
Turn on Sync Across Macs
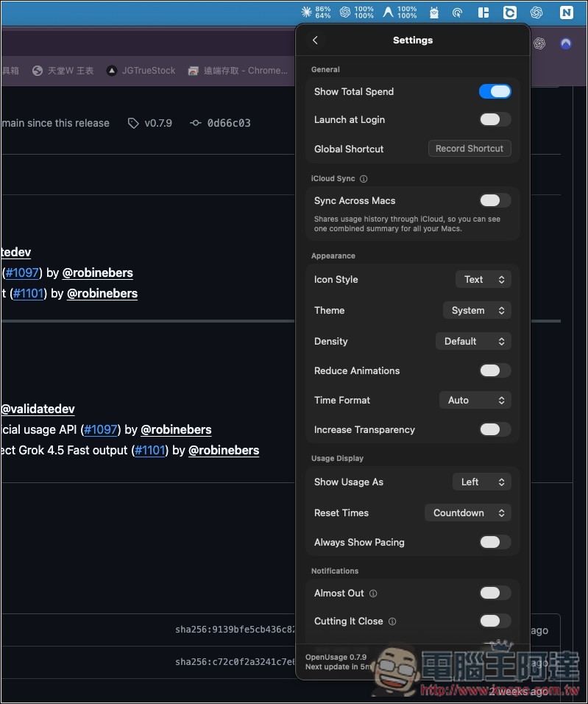495,200
